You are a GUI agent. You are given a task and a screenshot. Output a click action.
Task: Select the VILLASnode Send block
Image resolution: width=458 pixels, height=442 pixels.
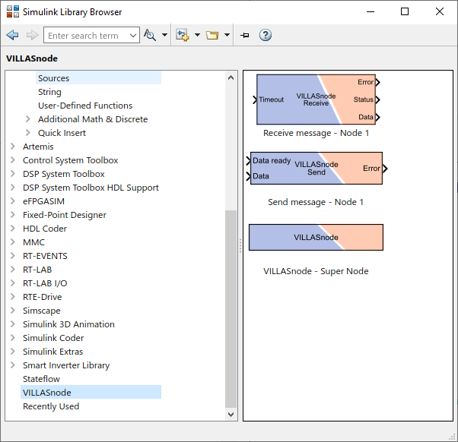point(316,168)
